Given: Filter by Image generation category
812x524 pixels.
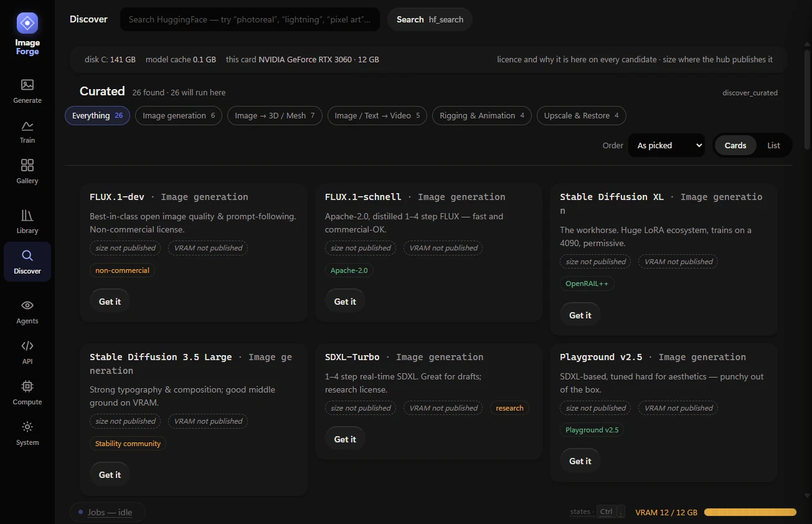Looking at the screenshot, I should pos(179,115).
